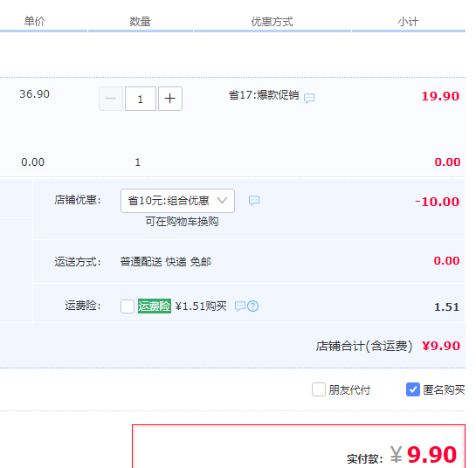The image size is (476, 468).
Task: Click the minus button to decrease quantity
Action: click(111, 99)
